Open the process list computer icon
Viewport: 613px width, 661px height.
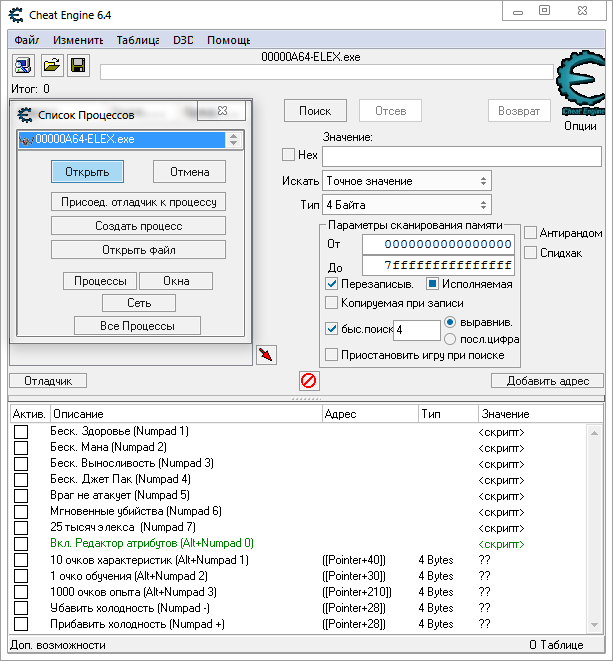click(23, 65)
